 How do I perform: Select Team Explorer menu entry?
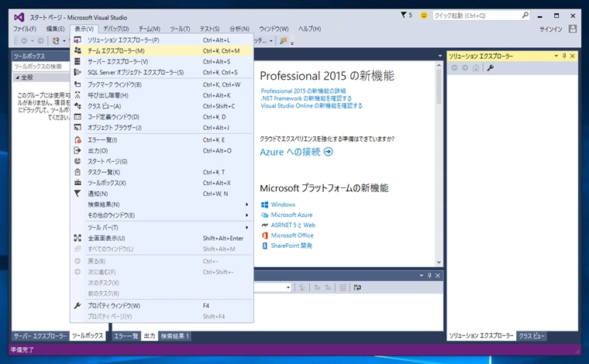(x=162, y=50)
